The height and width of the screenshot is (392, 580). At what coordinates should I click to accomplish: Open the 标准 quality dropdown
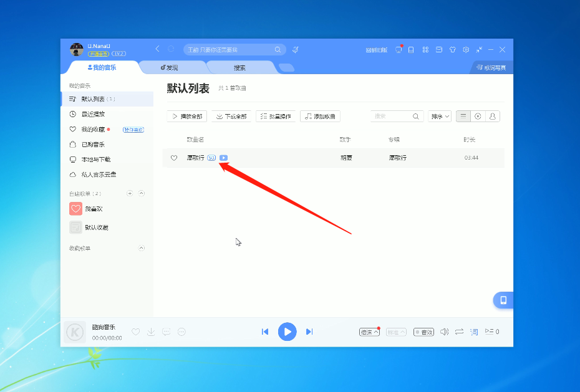(x=396, y=332)
